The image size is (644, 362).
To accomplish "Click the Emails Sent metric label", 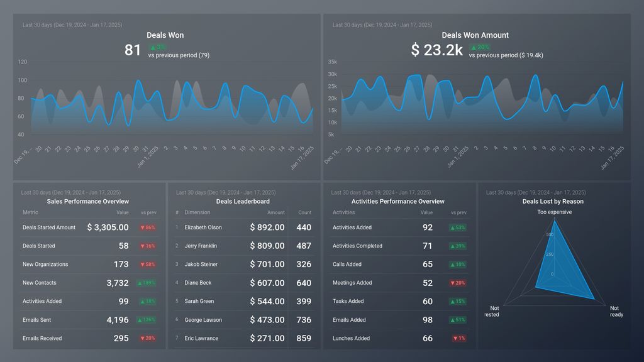I will pos(37,320).
